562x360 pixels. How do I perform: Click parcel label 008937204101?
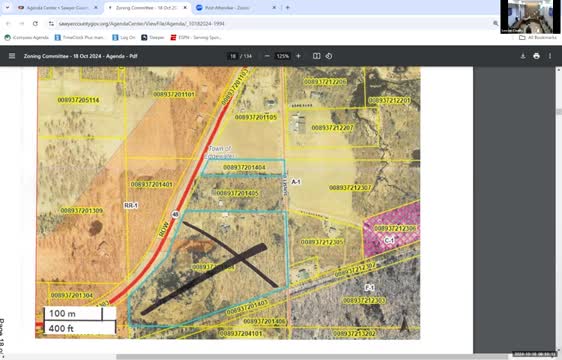pos(240,334)
